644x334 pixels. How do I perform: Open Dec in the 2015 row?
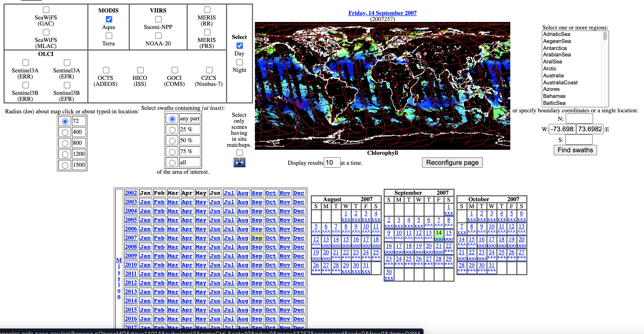[x=299, y=310]
